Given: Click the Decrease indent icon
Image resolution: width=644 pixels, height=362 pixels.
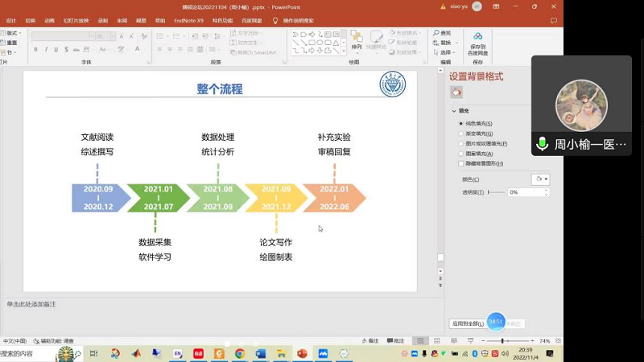Looking at the screenshot, I should (195, 36).
